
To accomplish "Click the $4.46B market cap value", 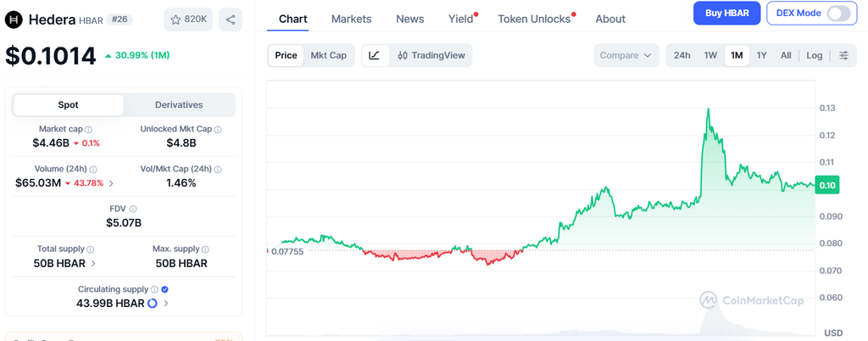I will [51, 143].
